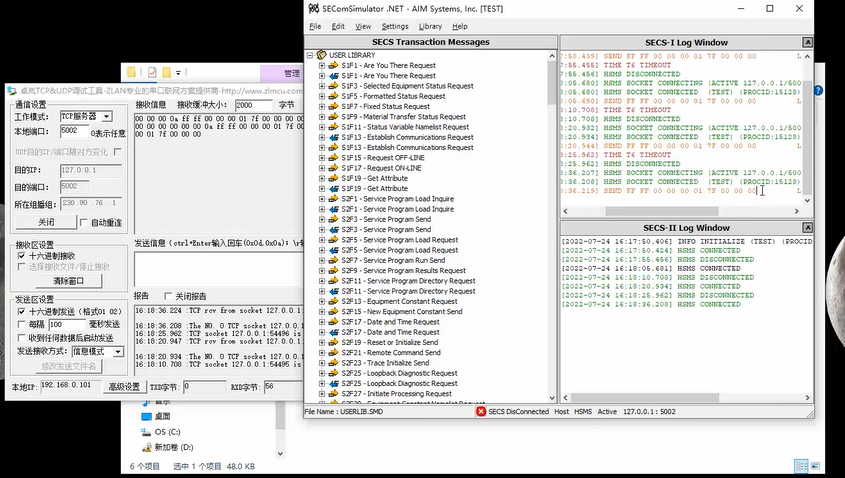Expand the S1F17 Request ON-LINE node
This screenshot has width=845, height=478.
[322, 168]
